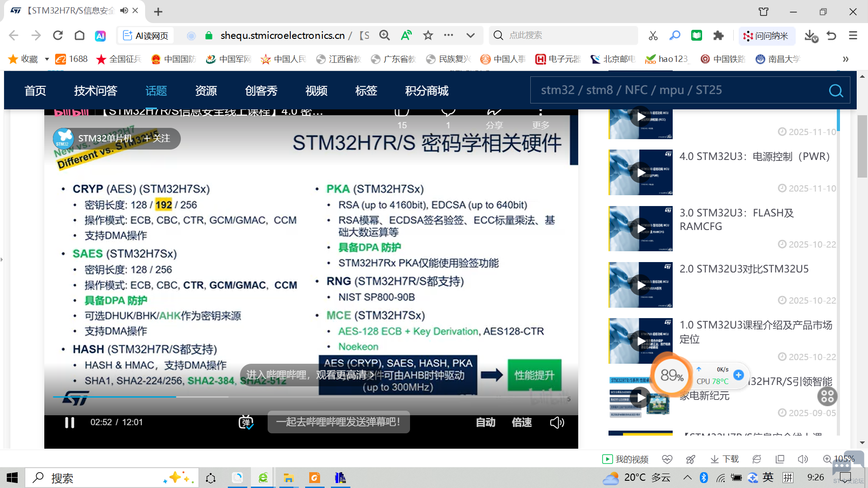Open the scissors screenshot tool
Screen dimensions: 868x488
tap(653, 36)
